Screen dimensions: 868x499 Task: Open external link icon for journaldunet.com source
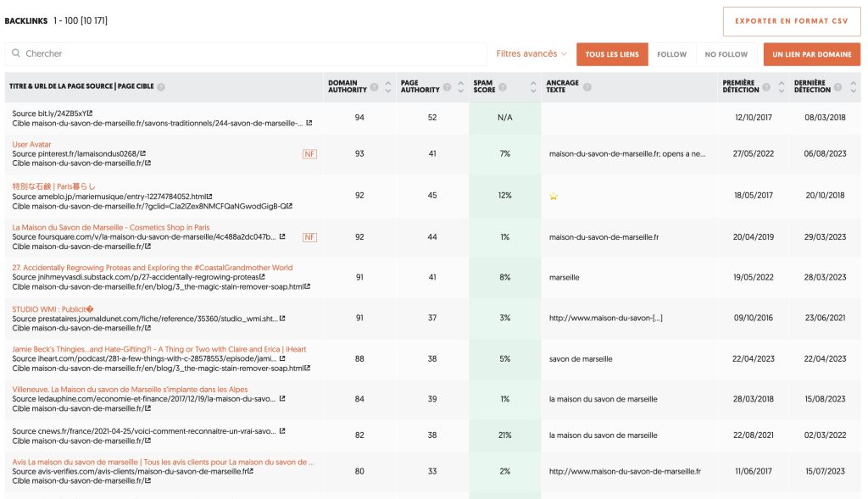click(282, 318)
